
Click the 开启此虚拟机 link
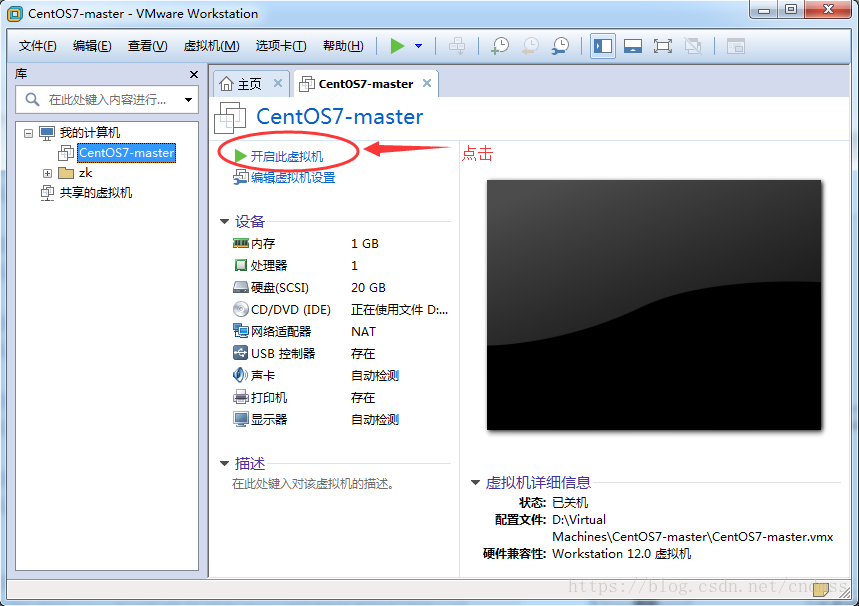pos(287,155)
